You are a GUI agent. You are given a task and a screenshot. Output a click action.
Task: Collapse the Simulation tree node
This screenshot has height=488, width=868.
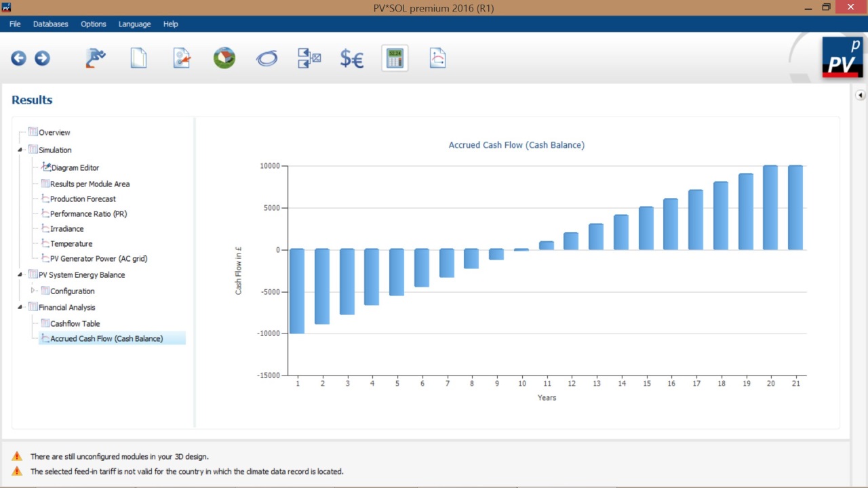pos(21,150)
